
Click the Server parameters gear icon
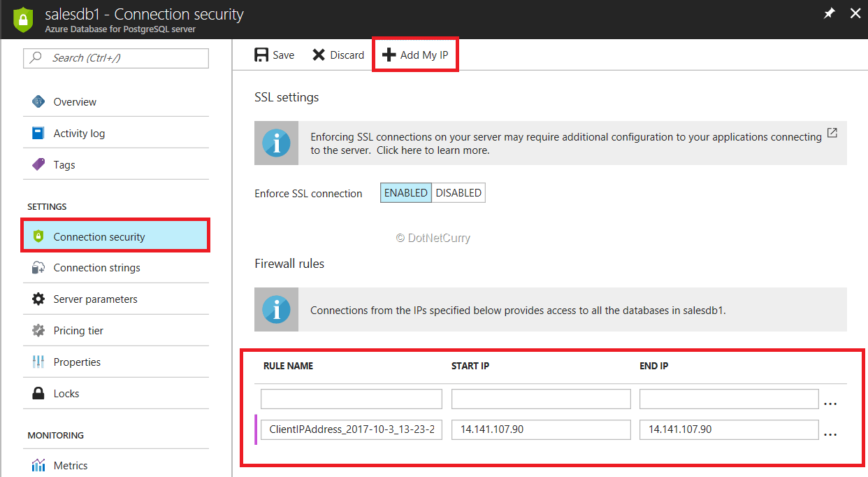click(38, 299)
